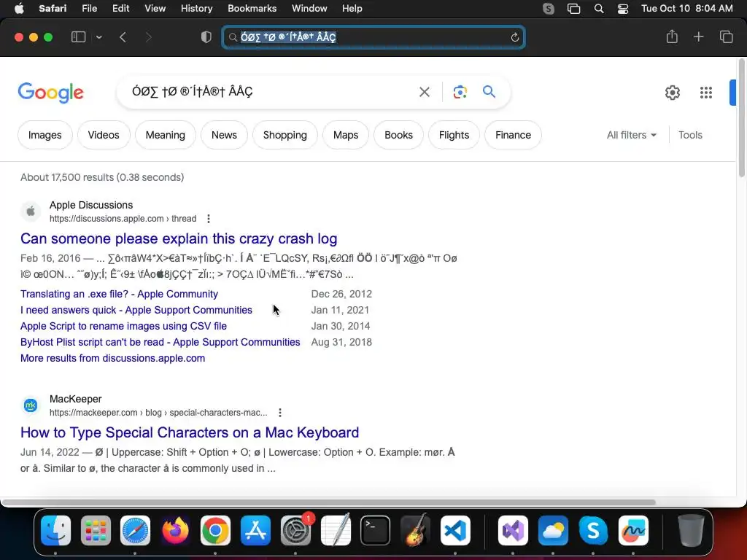747x560 pixels.
Task: Open 'Translating an .exe file?' link
Action: click(119, 294)
